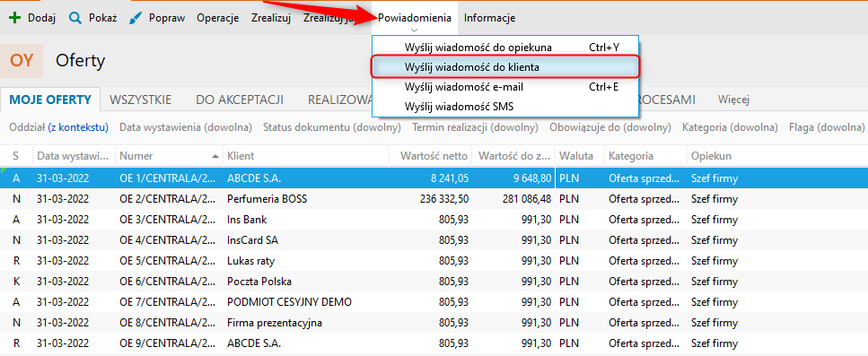Viewport: 868px width, 356px height.
Task: Open the Obowiązuje do filter
Action: click(610, 127)
